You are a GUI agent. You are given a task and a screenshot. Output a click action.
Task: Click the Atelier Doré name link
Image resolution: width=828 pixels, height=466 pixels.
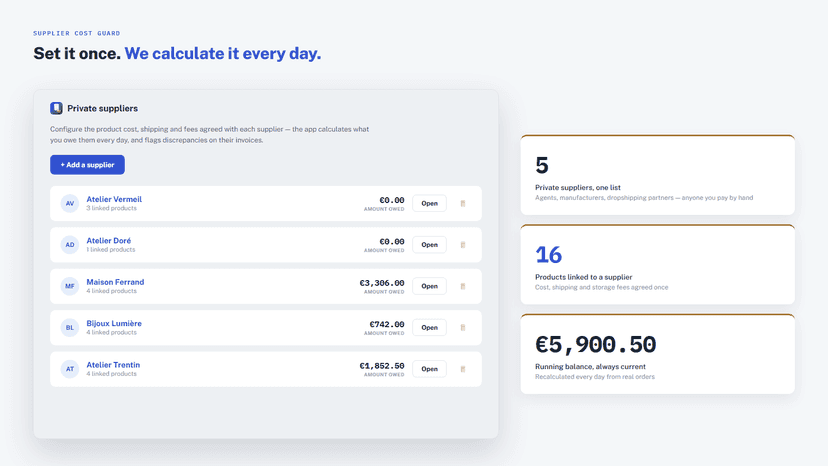(x=109, y=240)
